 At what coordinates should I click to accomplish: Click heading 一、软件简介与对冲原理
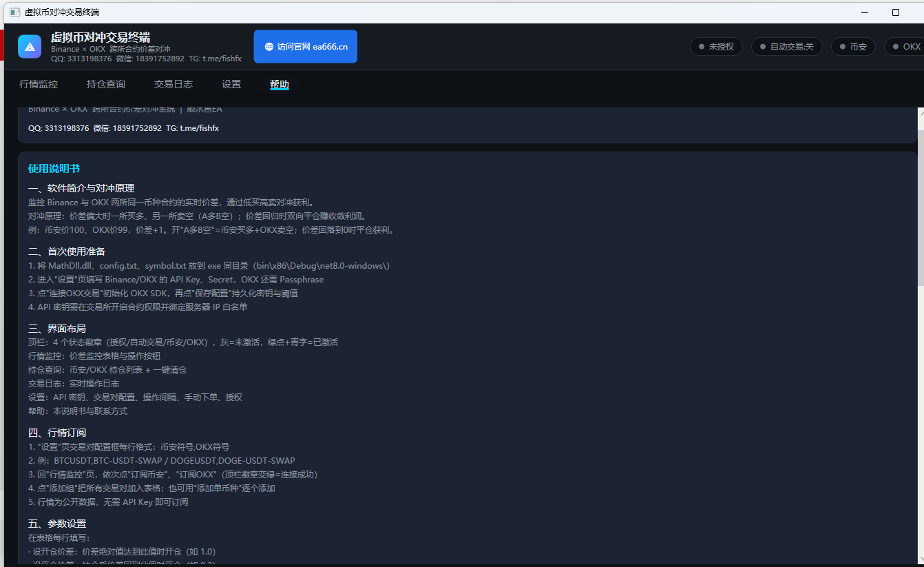[x=81, y=188]
